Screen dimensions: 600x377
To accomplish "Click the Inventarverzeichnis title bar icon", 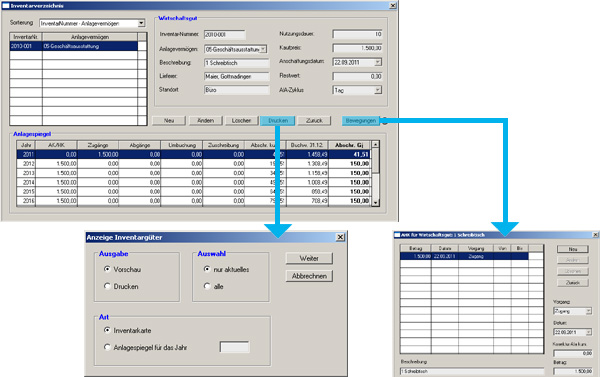I will [x=5, y=5].
